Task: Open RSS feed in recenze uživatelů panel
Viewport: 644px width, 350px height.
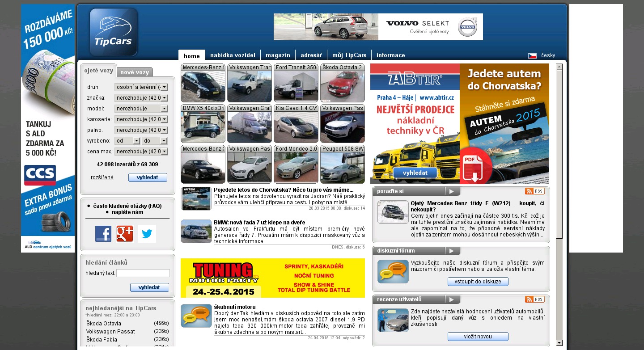Action: tap(534, 299)
